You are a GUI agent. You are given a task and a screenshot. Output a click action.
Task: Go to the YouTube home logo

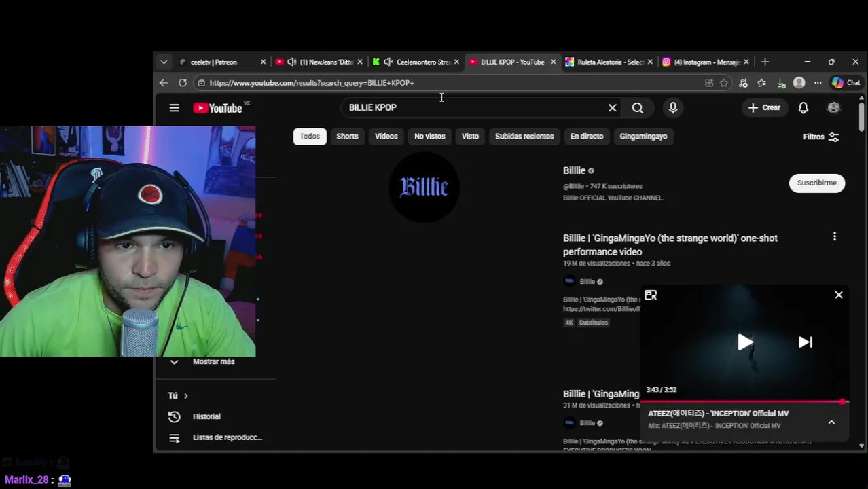[x=217, y=108]
